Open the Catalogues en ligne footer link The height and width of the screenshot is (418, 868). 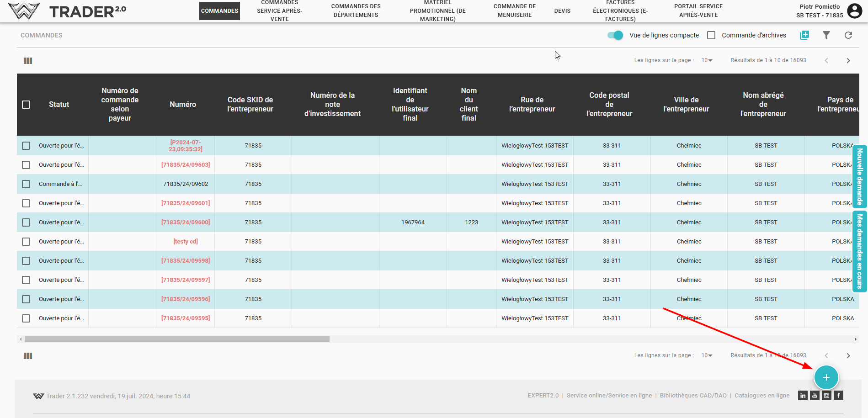tap(762, 396)
